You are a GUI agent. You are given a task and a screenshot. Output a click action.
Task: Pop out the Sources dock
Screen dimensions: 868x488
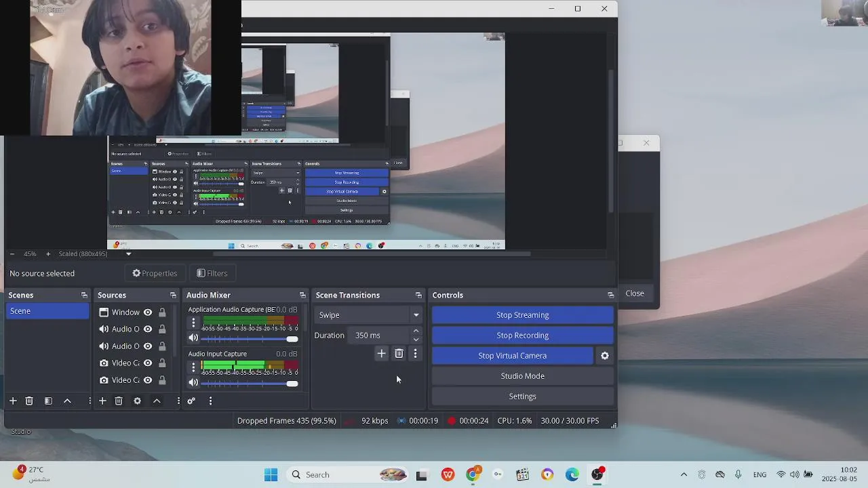[x=173, y=296]
